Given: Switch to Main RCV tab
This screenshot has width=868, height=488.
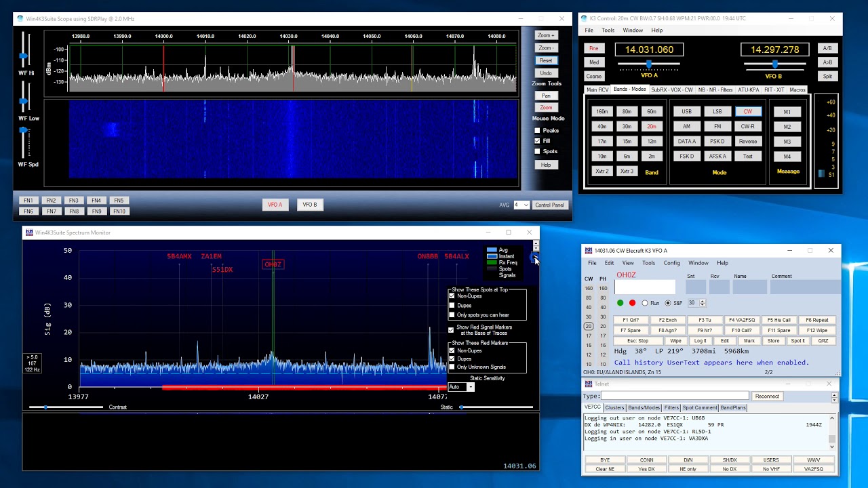Looking at the screenshot, I should click(x=597, y=89).
